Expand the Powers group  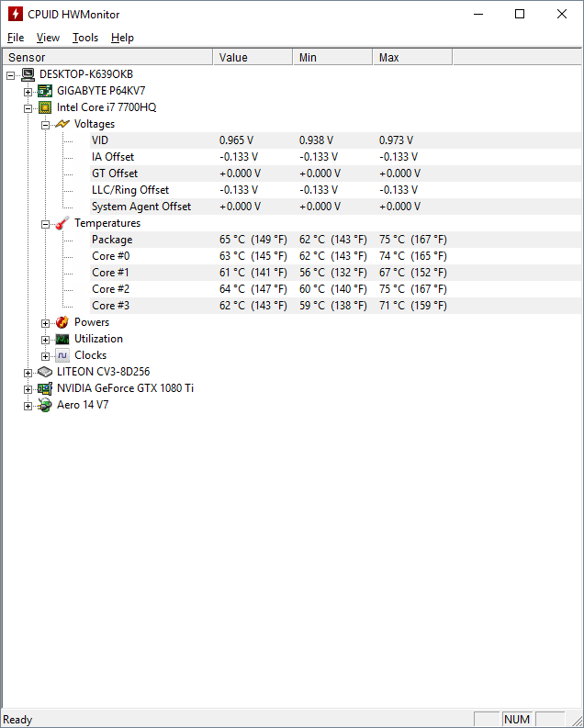click(45, 324)
